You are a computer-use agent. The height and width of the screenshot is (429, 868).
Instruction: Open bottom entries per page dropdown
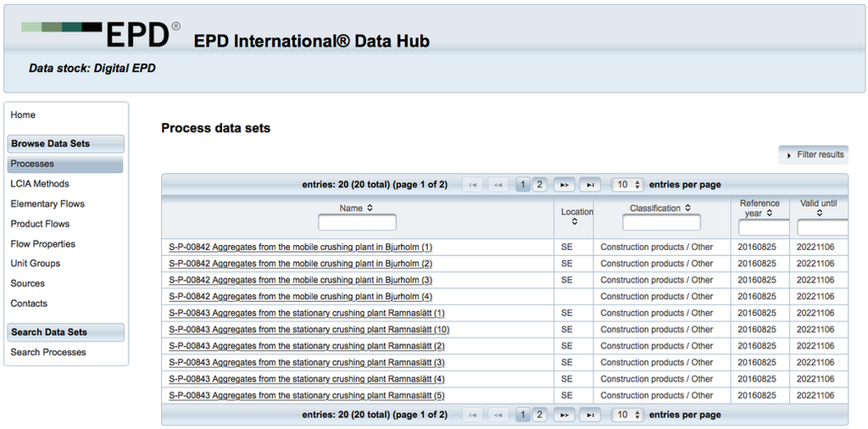tap(628, 415)
